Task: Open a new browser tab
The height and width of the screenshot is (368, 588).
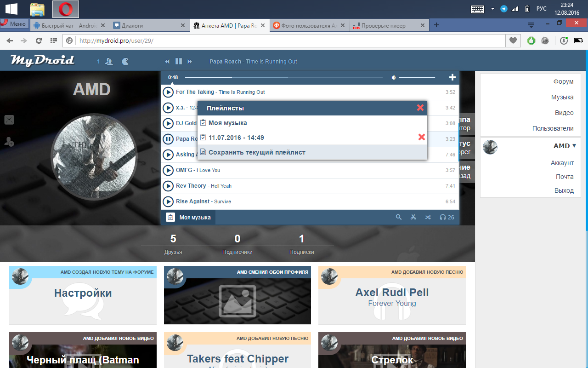Action: coord(436,25)
